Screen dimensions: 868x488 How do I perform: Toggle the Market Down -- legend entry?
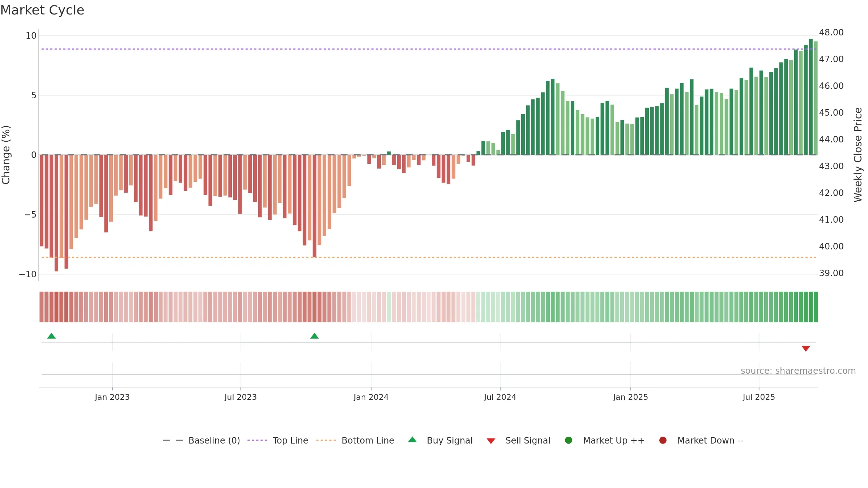[701, 440]
